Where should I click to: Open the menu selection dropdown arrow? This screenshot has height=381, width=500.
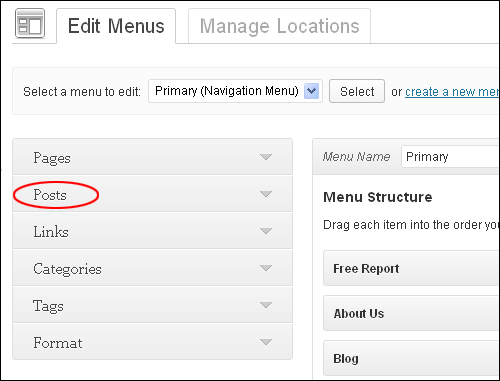pyautogui.click(x=311, y=91)
